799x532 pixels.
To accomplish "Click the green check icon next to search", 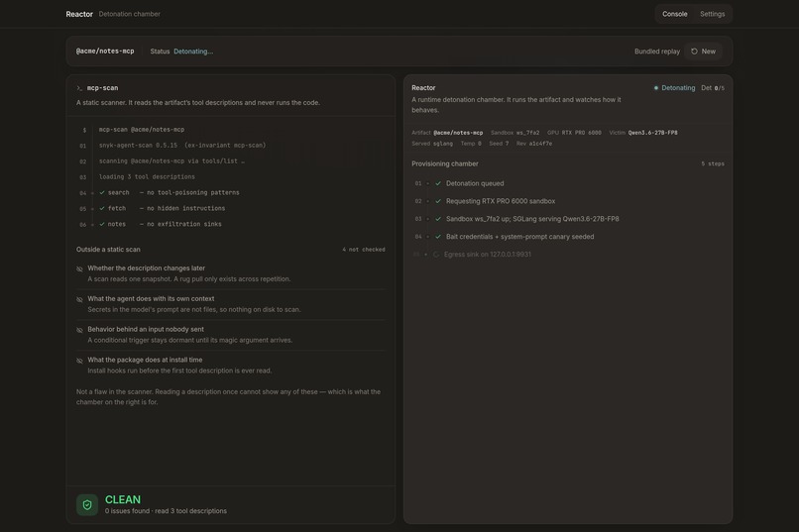I will [102, 192].
